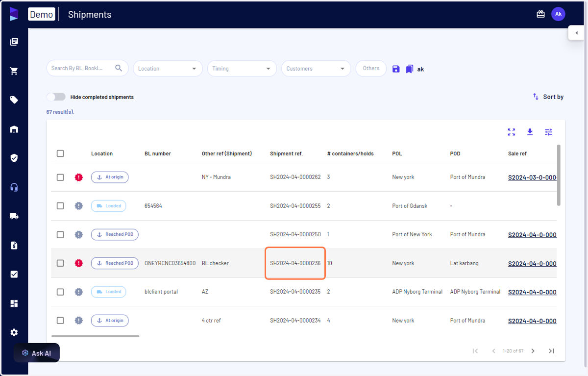Open the headset support sidebar icon
The height and width of the screenshot is (376, 588).
(14, 187)
